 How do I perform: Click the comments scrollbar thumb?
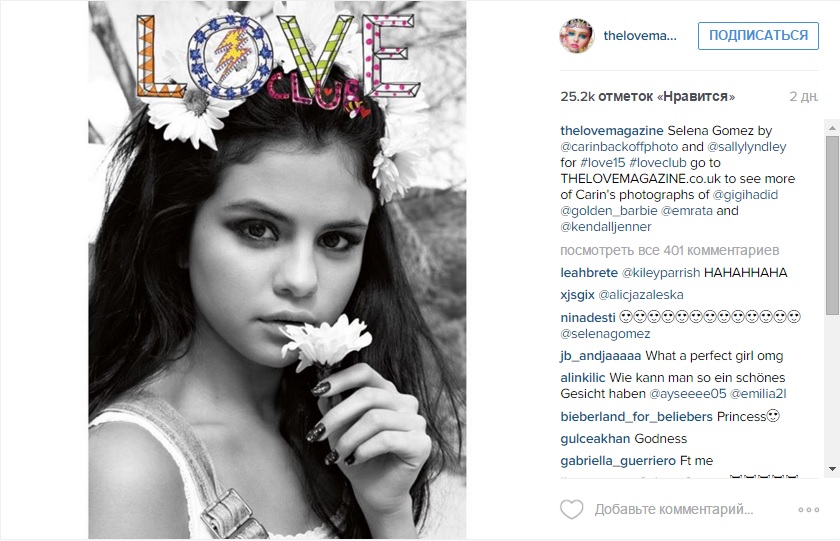pos(832,225)
